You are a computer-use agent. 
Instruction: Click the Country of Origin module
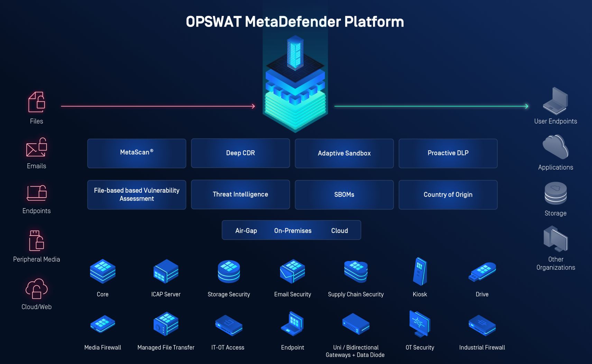pyautogui.click(x=448, y=194)
